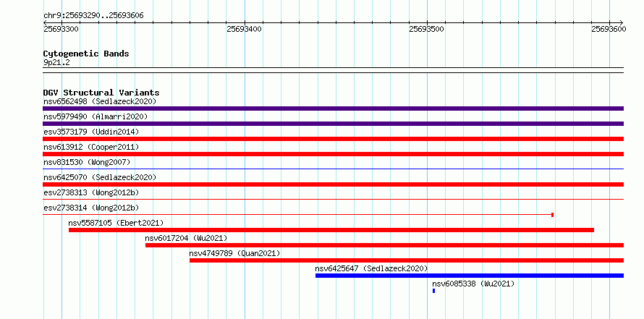Viewport: 644px width, 319px height.
Task: Select the nsv5979490 purple variant bar
Action: pos(333,124)
